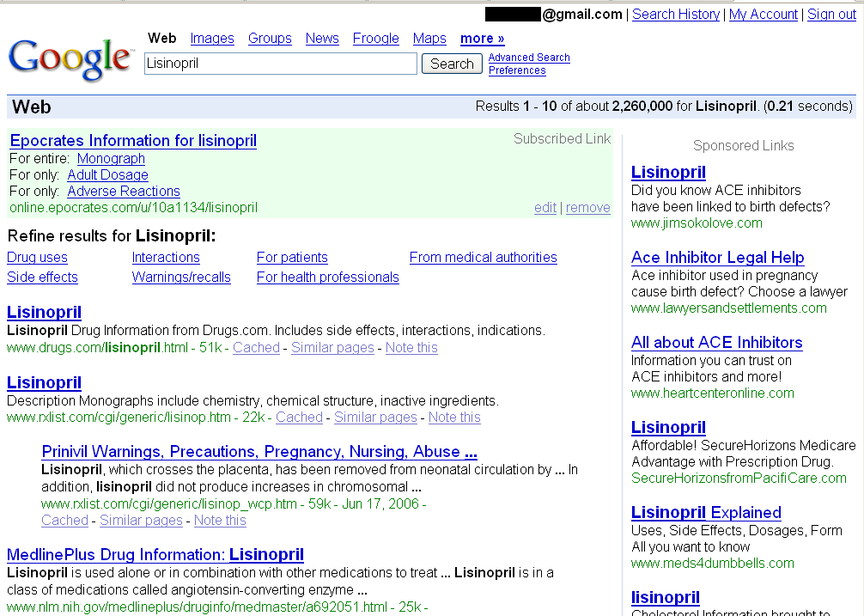Image resolution: width=864 pixels, height=616 pixels.
Task: Refine results by Side effects
Action: click(x=42, y=278)
